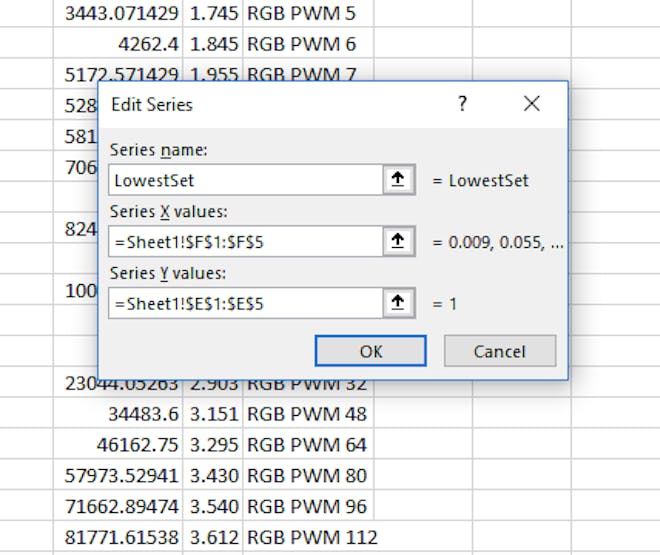Select cell with value 3.151

(x=213, y=414)
